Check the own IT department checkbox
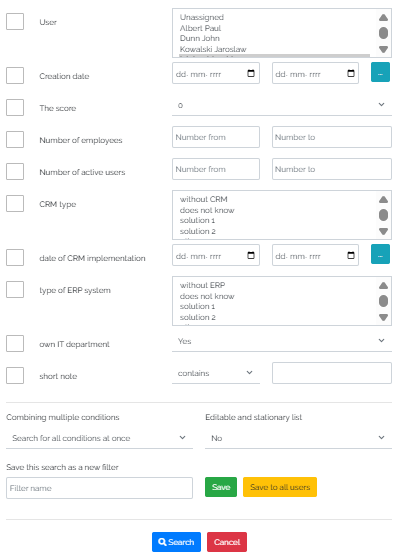 15,343
